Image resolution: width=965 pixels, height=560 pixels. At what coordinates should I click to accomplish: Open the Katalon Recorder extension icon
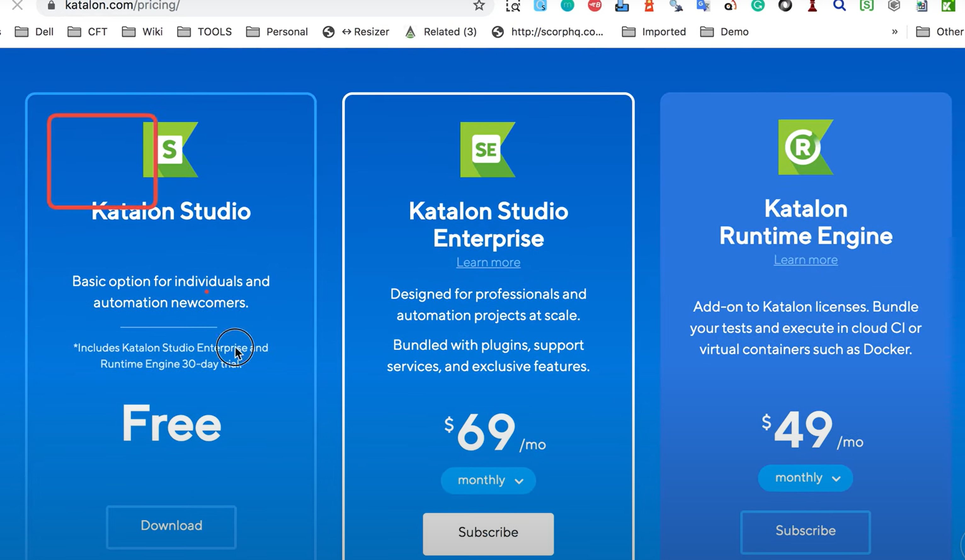(x=948, y=5)
